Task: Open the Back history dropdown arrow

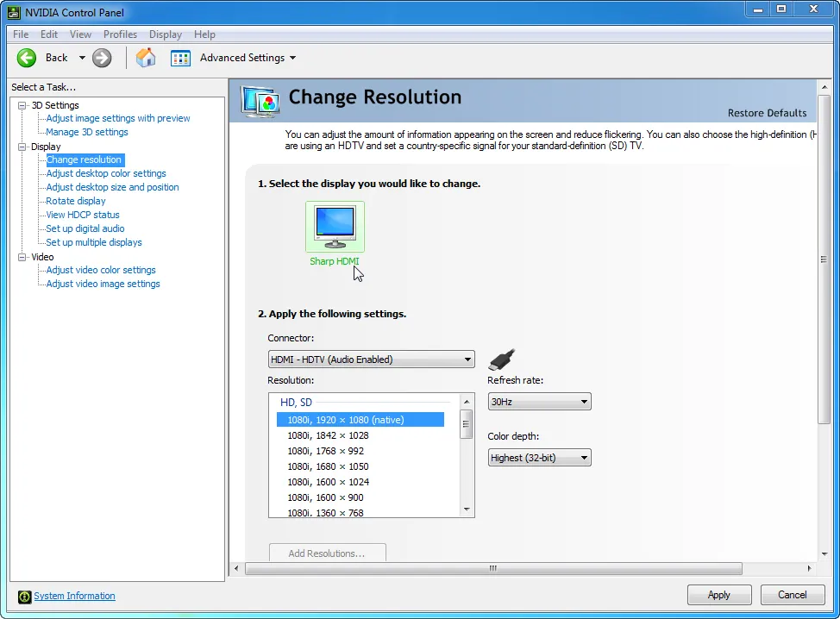Action: pyautogui.click(x=82, y=58)
